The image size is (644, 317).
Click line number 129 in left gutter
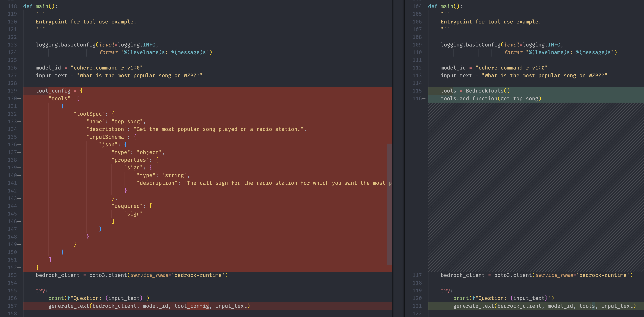12,91
